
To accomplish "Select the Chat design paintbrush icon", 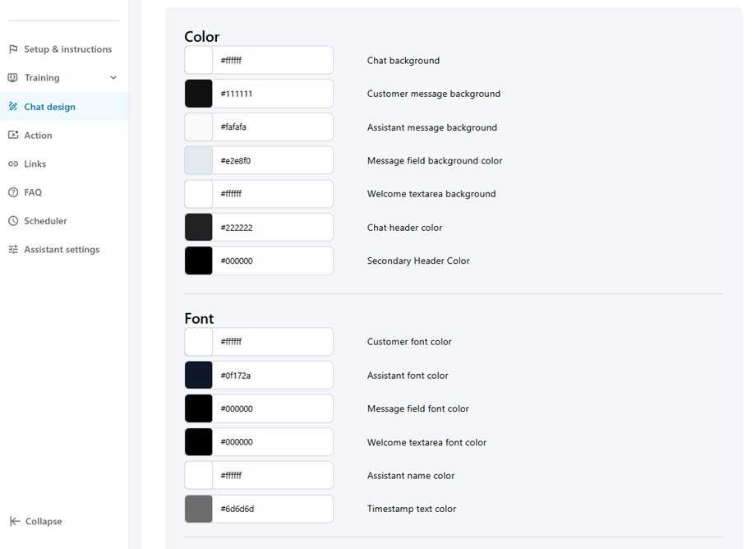I will point(12,106).
